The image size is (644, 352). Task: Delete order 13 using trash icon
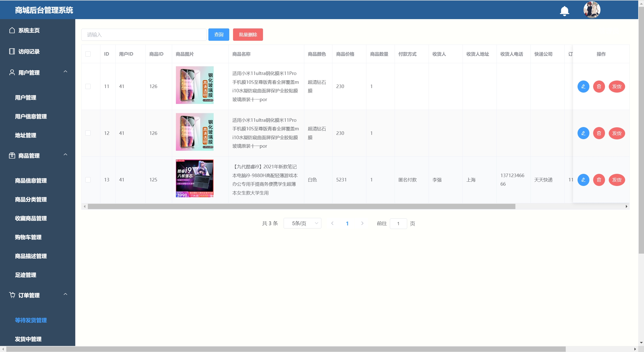point(599,180)
